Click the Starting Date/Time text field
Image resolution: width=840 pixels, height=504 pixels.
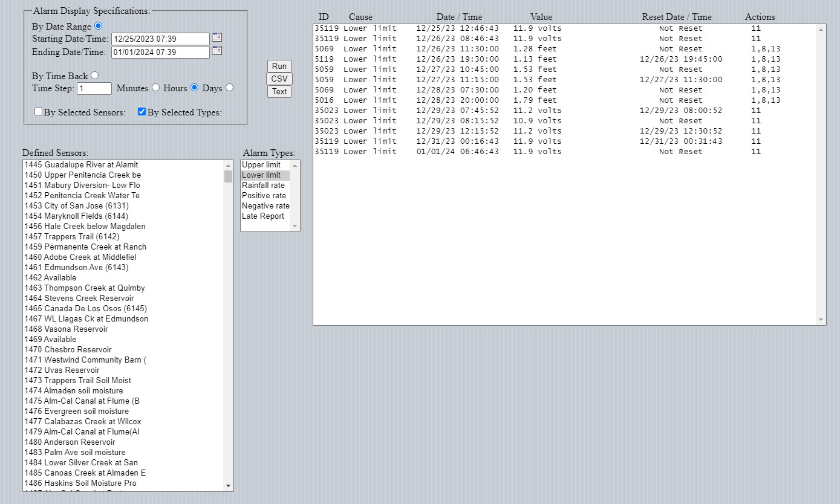point(160,39)
